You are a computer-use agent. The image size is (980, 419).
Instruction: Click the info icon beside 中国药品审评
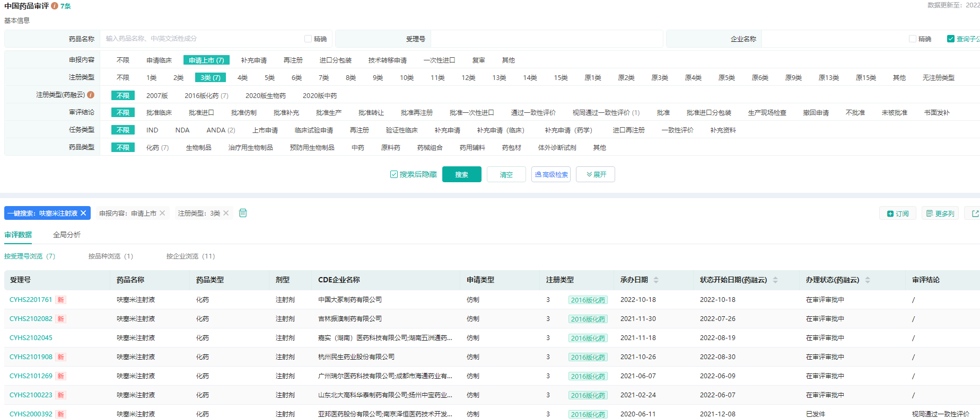55,6
